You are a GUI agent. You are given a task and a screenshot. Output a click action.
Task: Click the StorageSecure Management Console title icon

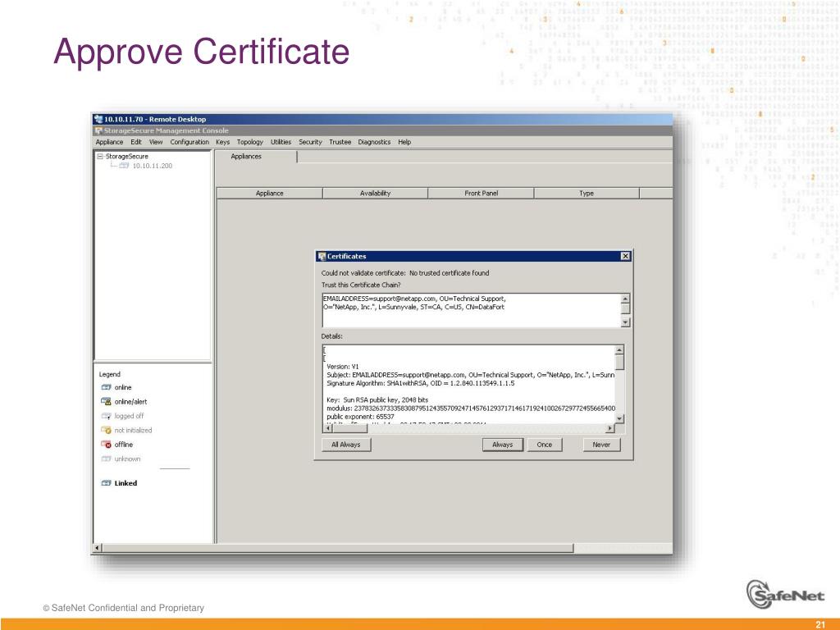98,130
